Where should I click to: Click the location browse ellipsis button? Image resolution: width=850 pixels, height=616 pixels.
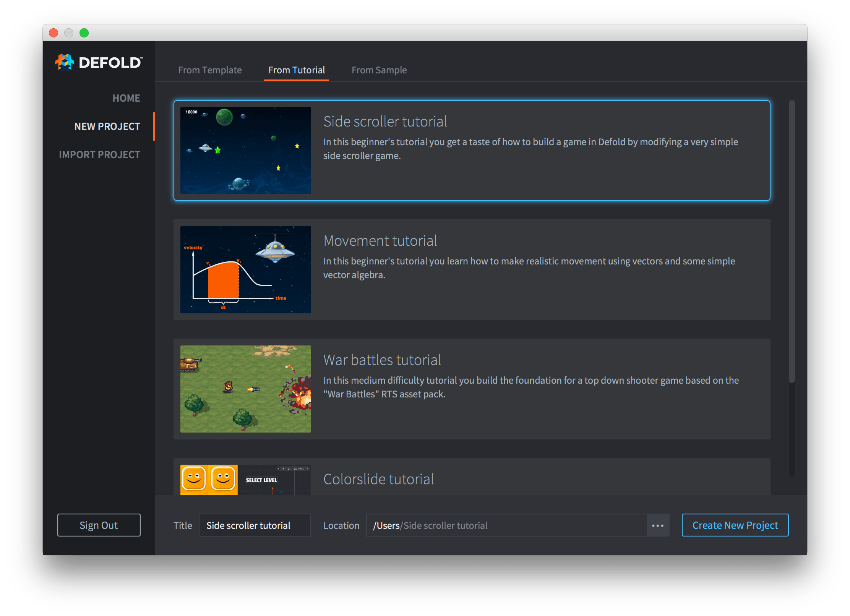657,525
